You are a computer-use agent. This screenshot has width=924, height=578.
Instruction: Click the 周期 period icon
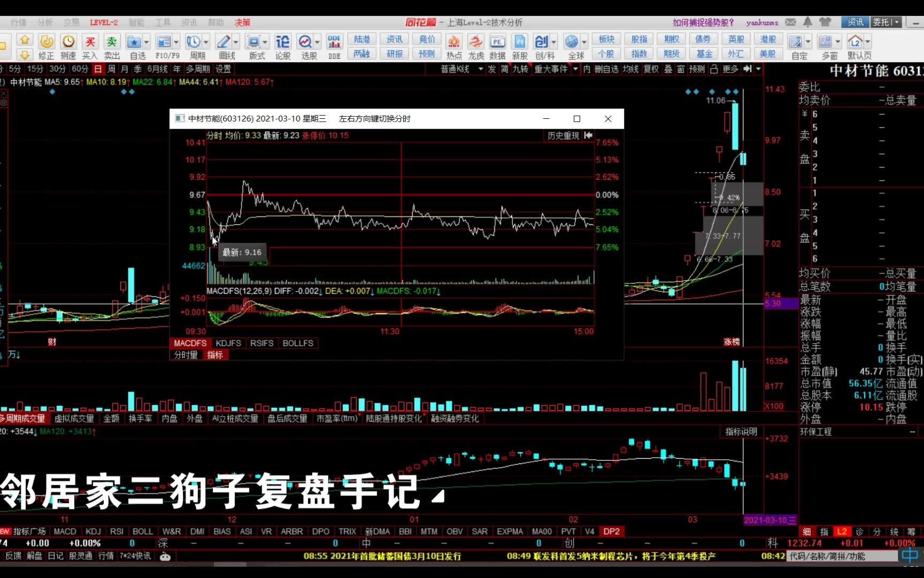[x=193, y=42]
